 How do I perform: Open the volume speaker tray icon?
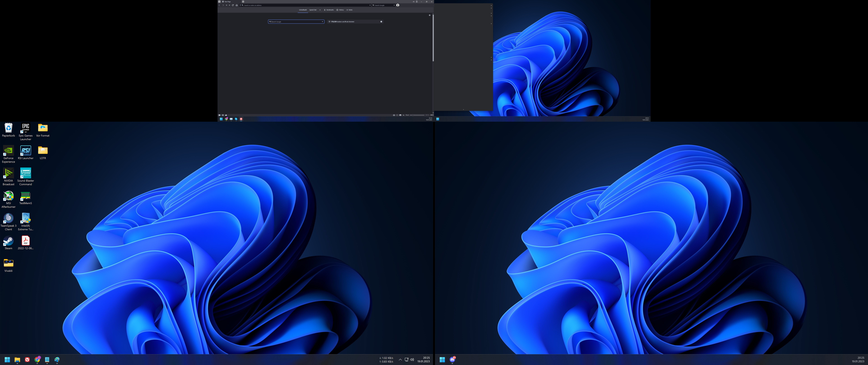412,360
